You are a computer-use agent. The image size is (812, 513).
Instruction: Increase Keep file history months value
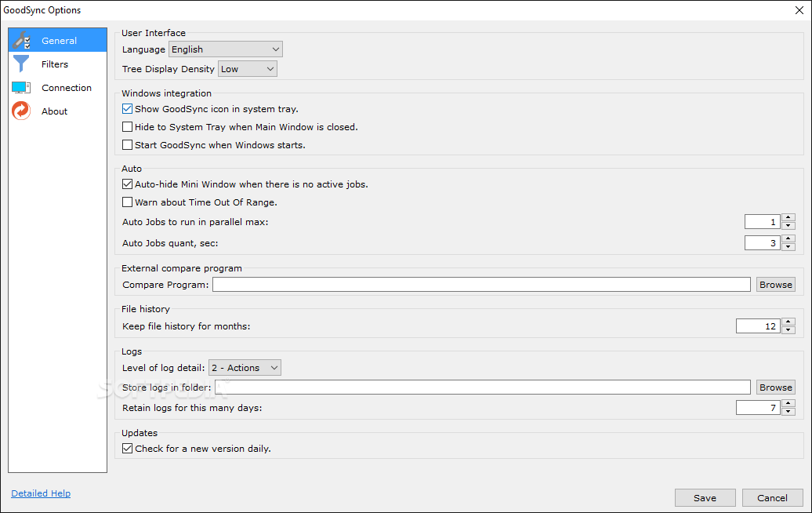click(x=788, y=322)
